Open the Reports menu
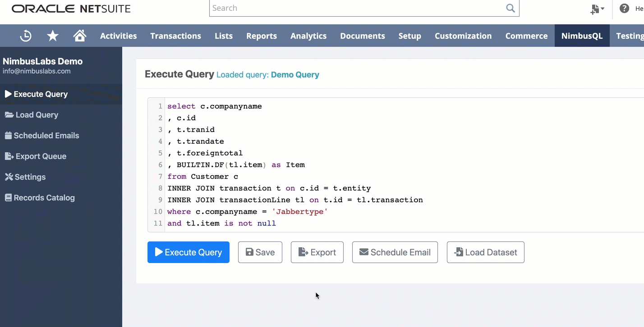This screenshot has width=644, height=327. 262,36
